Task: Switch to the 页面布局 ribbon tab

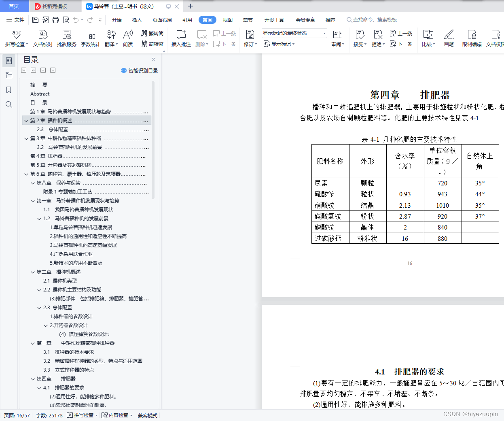Action: [x=162, y=20]
